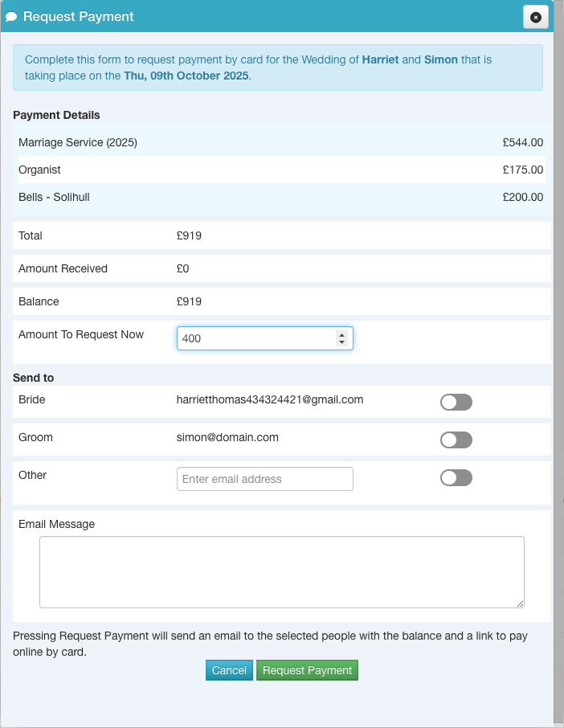This screenshot has height=728, width=564.
Task: Click the Request Payment dialog title
Action: coord(79,17)
